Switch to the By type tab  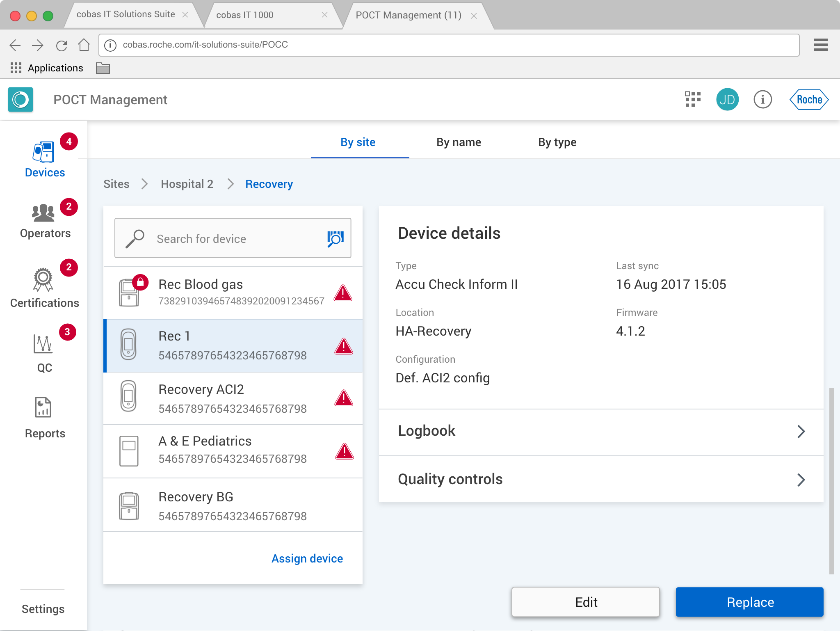point(557,142)
